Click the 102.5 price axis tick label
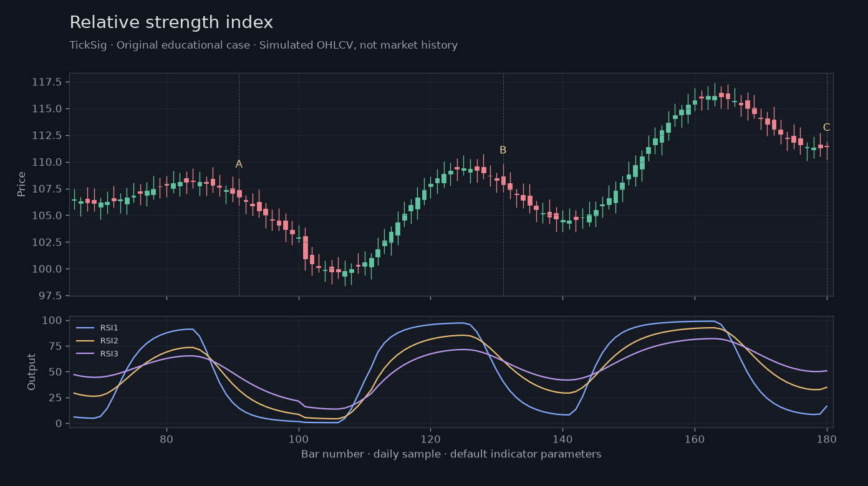The width and height of the screenshot is (868, 486). tap(47, 242)
